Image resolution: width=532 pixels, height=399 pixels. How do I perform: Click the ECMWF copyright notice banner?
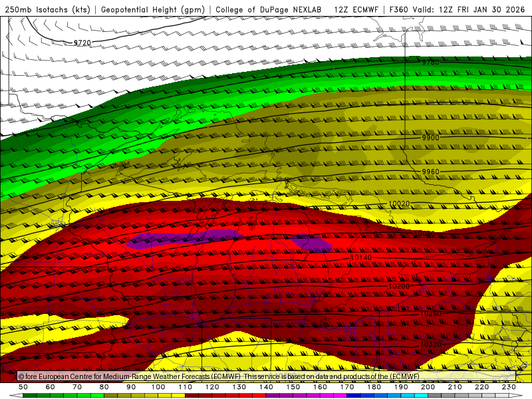[x=267, y=376]
